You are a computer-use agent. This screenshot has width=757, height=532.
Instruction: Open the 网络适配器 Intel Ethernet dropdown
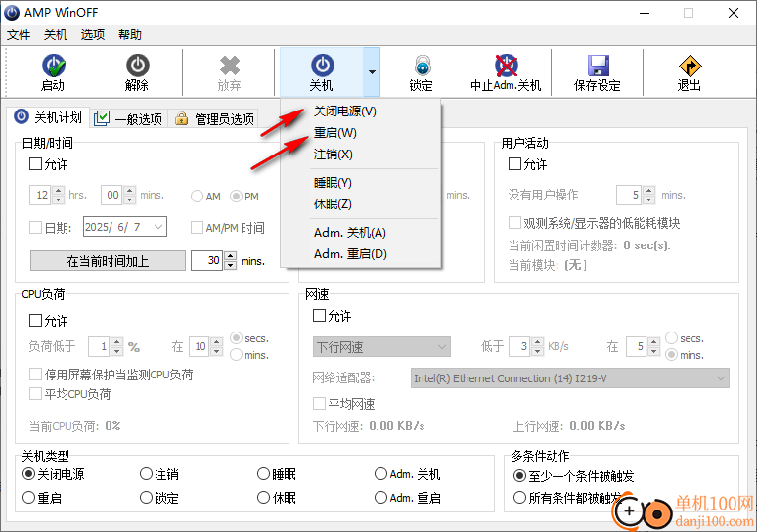569,378
